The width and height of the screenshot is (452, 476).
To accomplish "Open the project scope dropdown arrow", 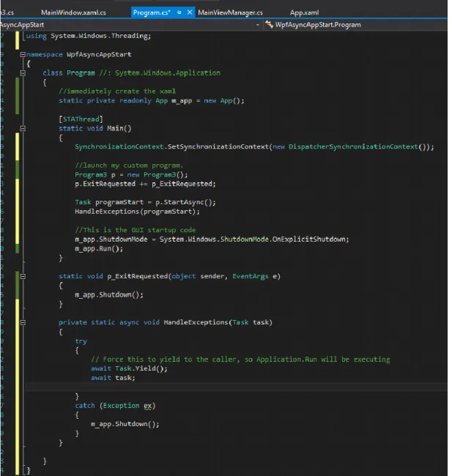I will (x=258, y=25).
